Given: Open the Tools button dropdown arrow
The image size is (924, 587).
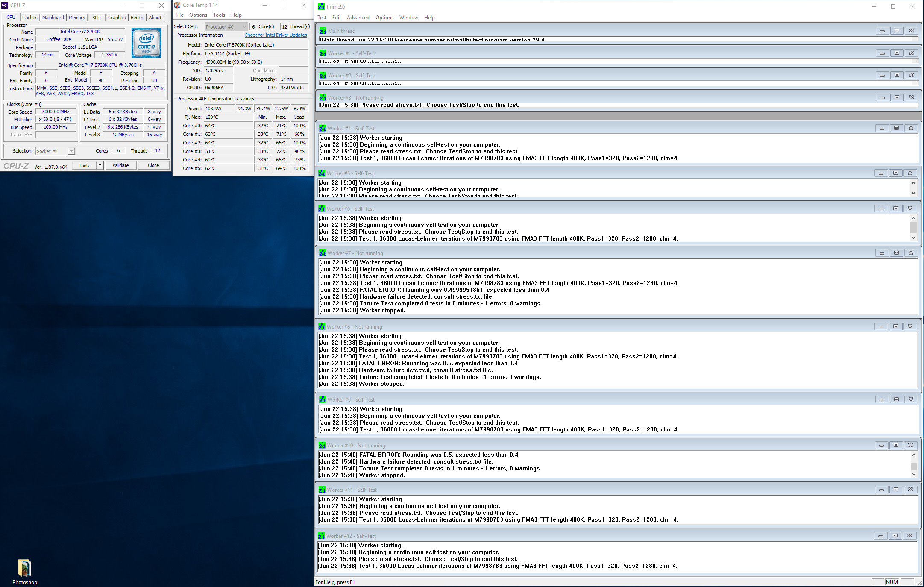Looking at the screenshot, I should coord(100,165).
